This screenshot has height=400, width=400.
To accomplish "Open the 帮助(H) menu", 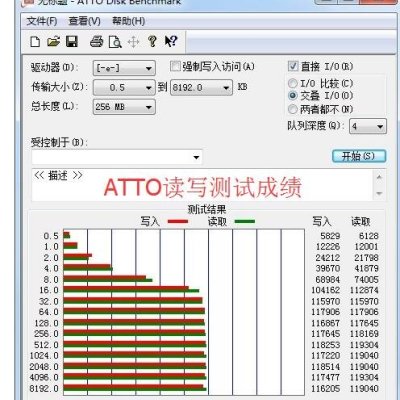I will [128, 21].
